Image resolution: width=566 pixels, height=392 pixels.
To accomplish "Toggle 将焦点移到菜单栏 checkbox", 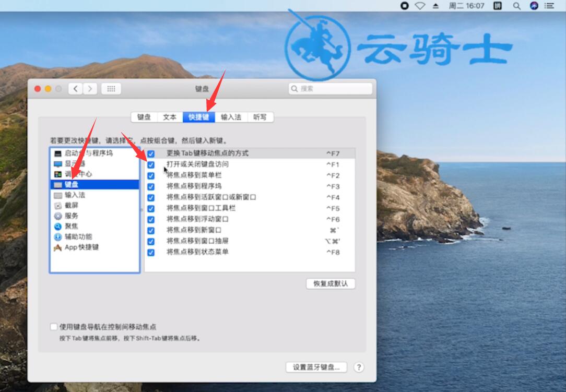I will coord(151,176).
